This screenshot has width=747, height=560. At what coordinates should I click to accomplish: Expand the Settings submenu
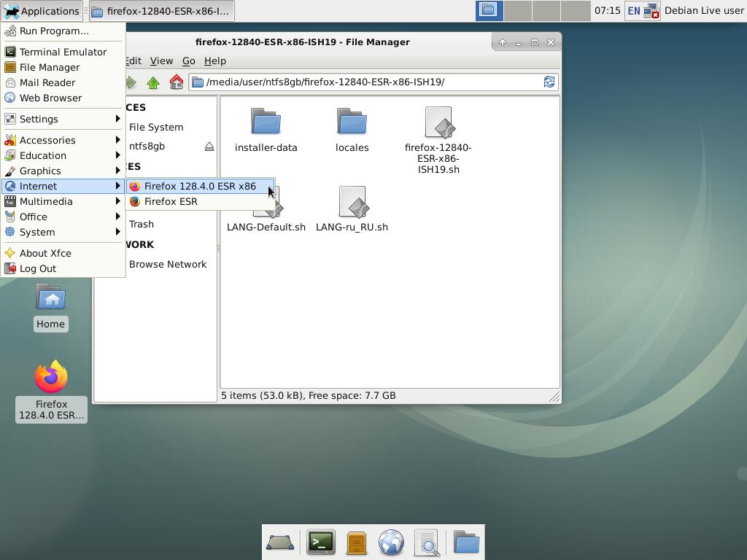pos(63,119)
